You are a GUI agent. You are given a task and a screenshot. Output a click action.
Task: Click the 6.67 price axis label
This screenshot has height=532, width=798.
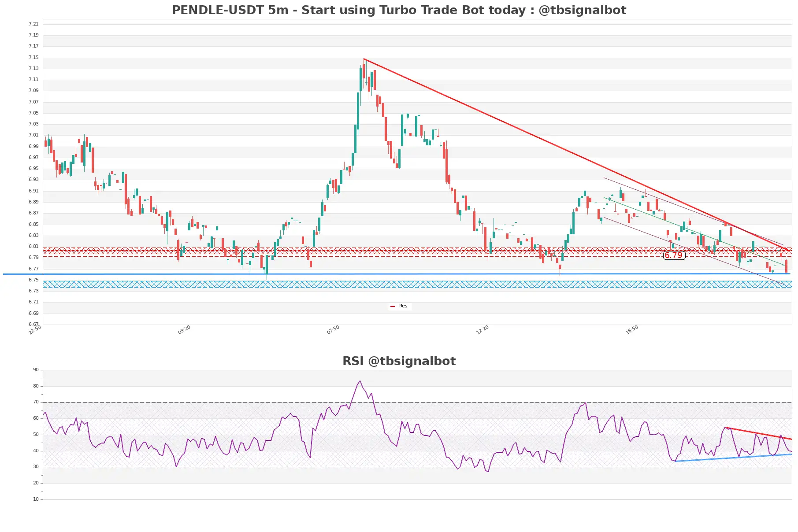tap(33, 325)
